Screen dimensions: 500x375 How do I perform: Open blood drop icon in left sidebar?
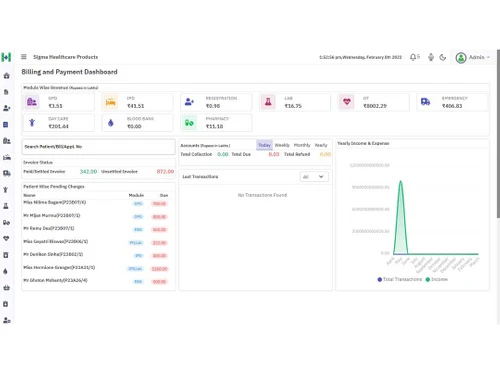(5, 271)
